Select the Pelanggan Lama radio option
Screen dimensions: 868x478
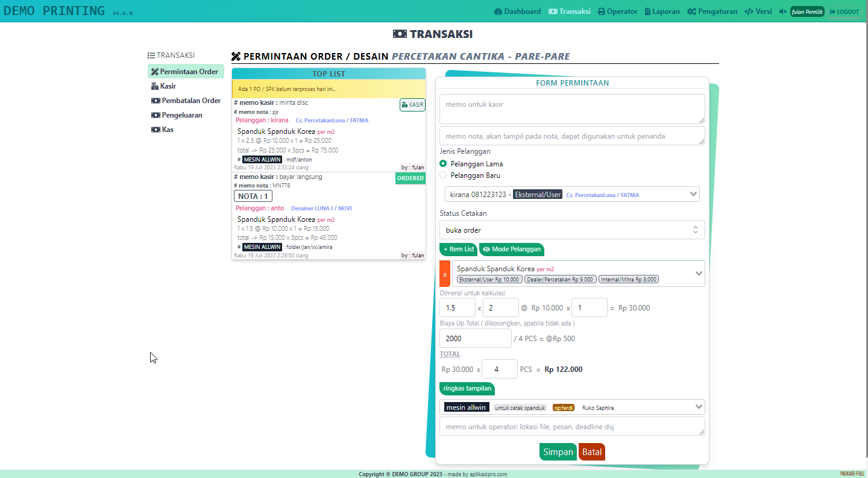[443, 163]
